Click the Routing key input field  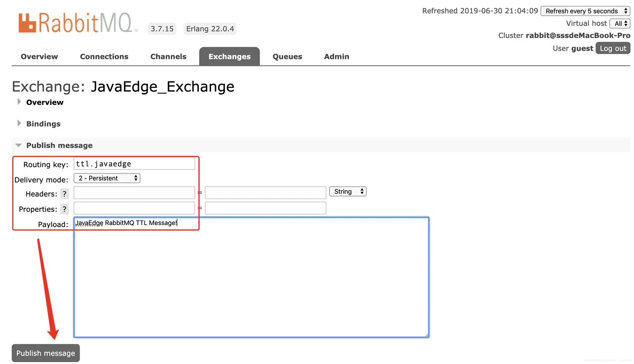pyautogui.click(x=134, y=164)
